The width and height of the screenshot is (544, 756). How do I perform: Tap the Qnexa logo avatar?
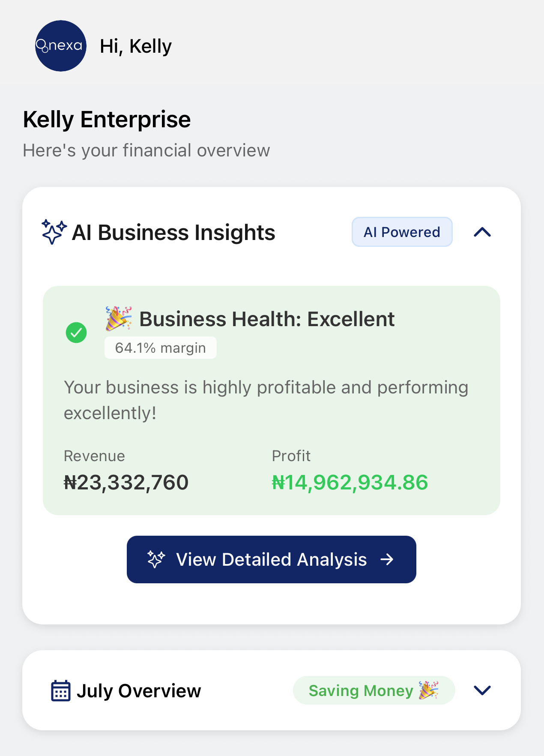coord(61,46)
